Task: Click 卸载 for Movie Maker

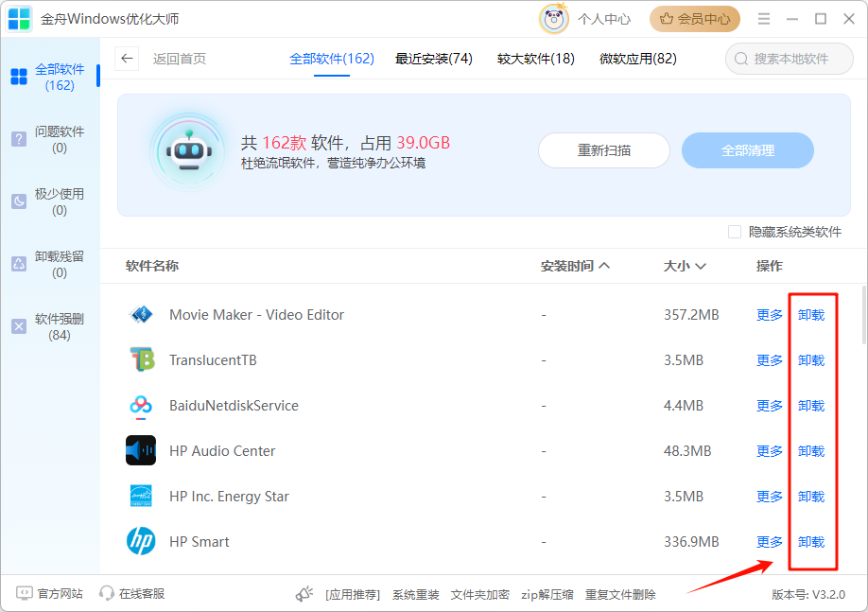Action: pos(811,315)
